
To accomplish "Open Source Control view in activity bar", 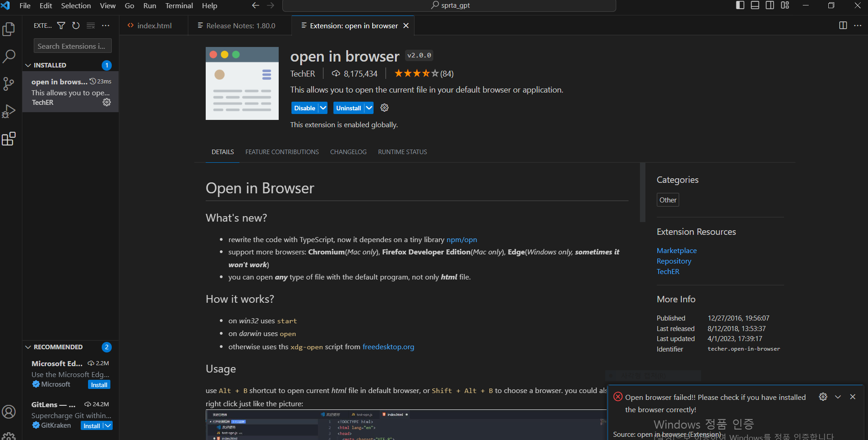I will click(x=9, y=84).
